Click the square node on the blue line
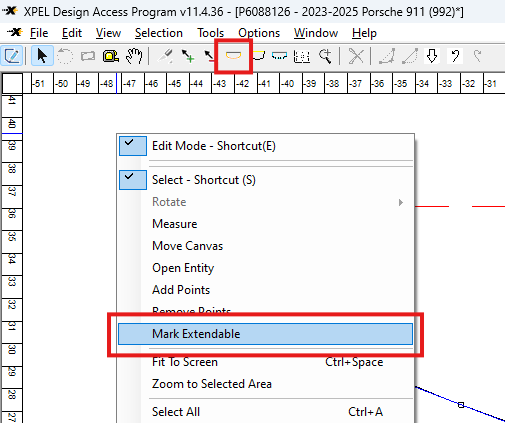This screenshot has width=505, height=423. [x=461, y=405]
